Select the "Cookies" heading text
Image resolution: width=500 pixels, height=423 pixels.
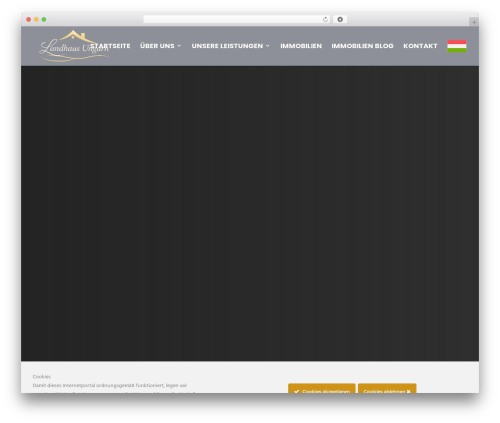pos(42,376)
